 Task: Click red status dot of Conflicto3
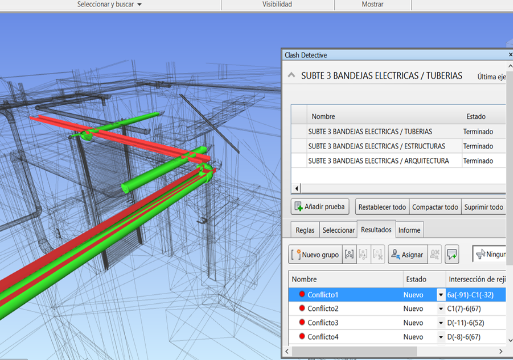click(x=302, y=322)
